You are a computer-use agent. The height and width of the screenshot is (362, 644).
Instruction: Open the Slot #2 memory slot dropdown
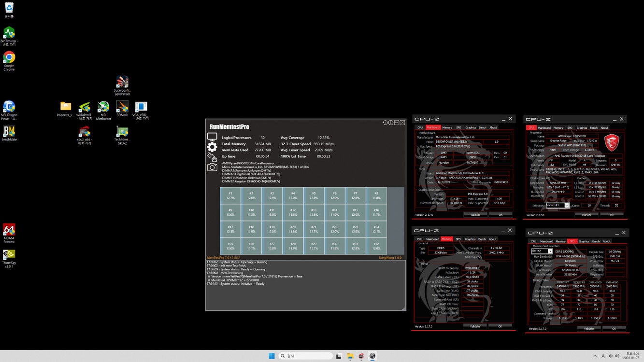542,251
